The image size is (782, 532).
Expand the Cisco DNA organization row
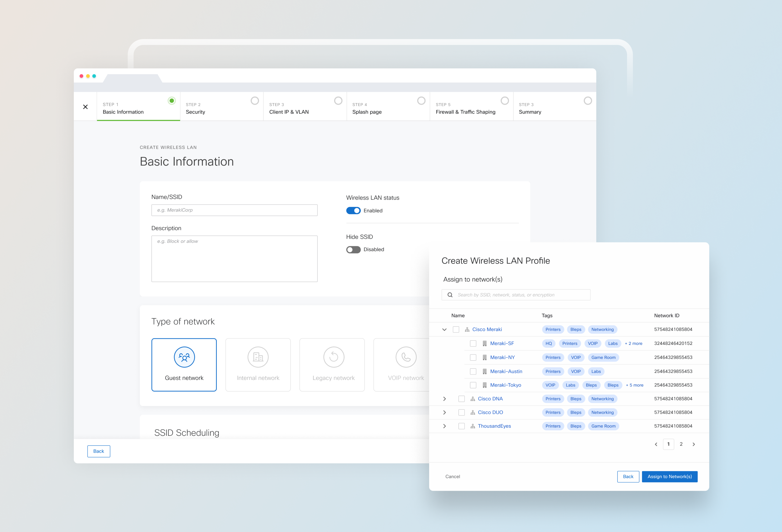tap(444, 399)
